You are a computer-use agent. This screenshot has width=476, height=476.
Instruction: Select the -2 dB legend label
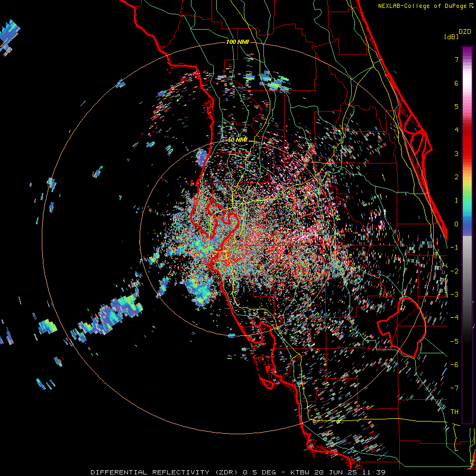click(454, 271)
